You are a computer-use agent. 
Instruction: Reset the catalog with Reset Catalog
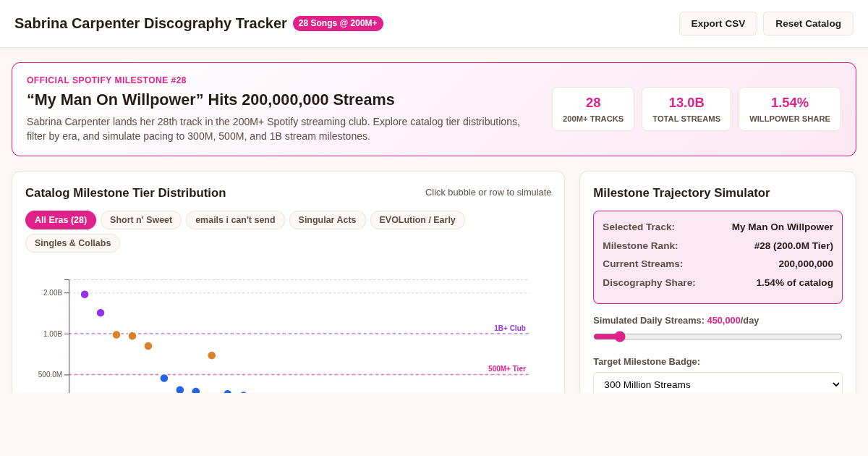tap(808, 23)
